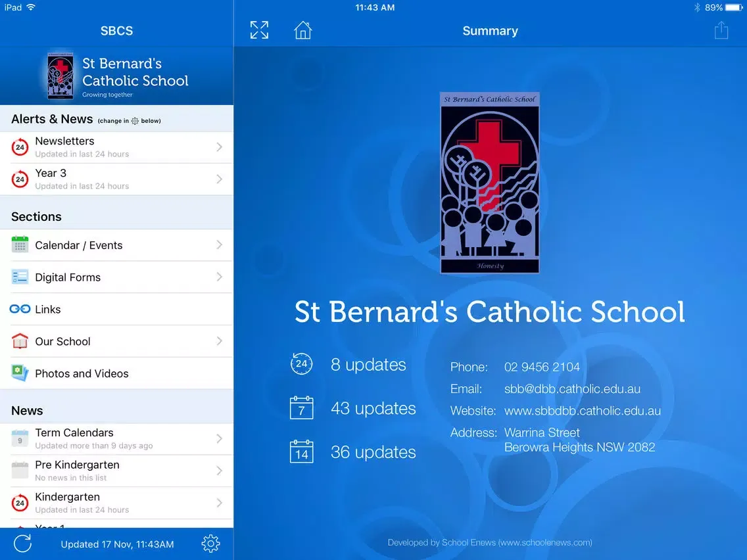Open Calendar / Events via its chevron
This screenshot has width=747, height=560.
point(219,245)
